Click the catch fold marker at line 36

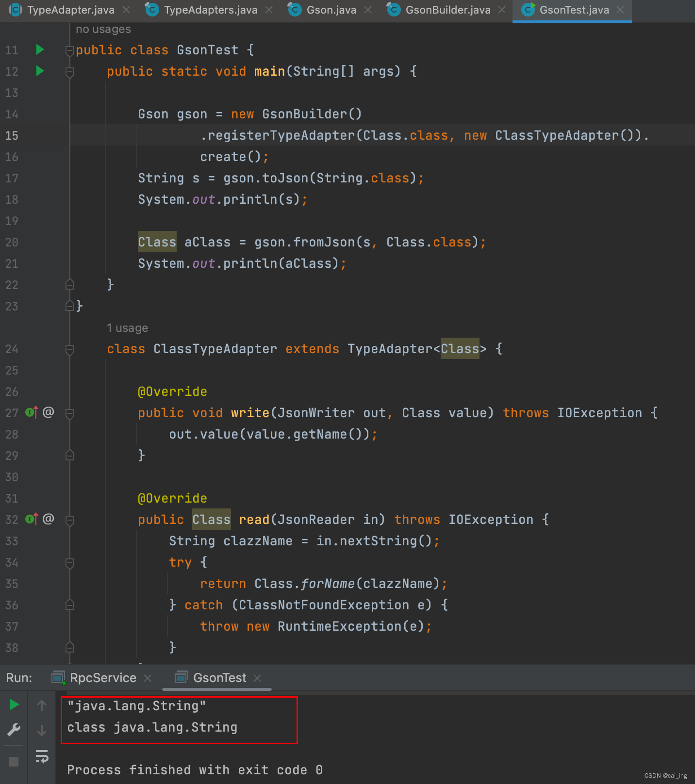tap(70, 604)
